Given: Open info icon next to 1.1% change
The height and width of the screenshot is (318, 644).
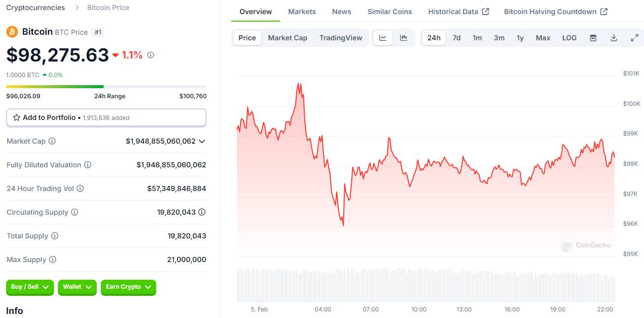Looking at the screenshot, I should (x=150, y=55).
